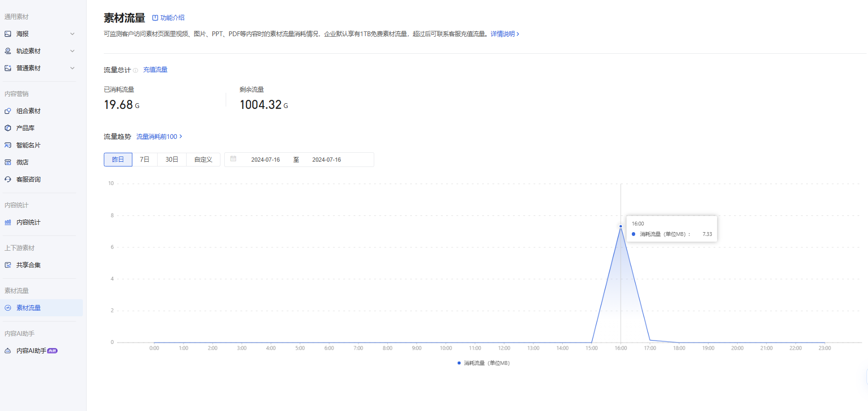Select the 自定义 custom range tab
This screenshot has width=868, height=411.
[x=203, y=159]
